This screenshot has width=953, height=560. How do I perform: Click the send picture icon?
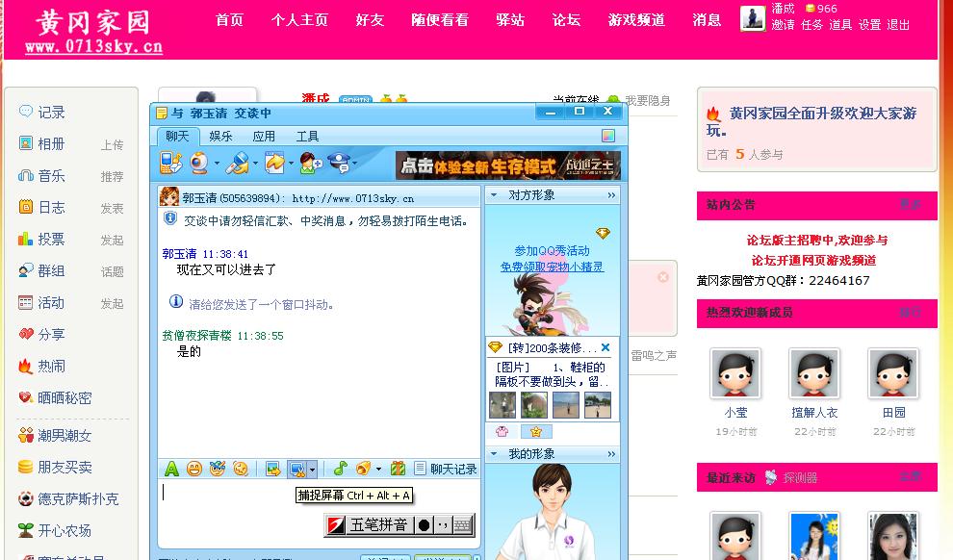tap(272, 469)
